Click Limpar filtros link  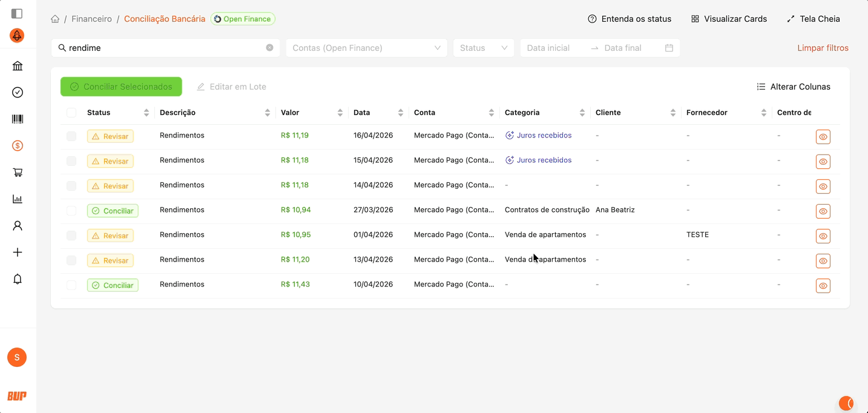(x=823, y=48)
